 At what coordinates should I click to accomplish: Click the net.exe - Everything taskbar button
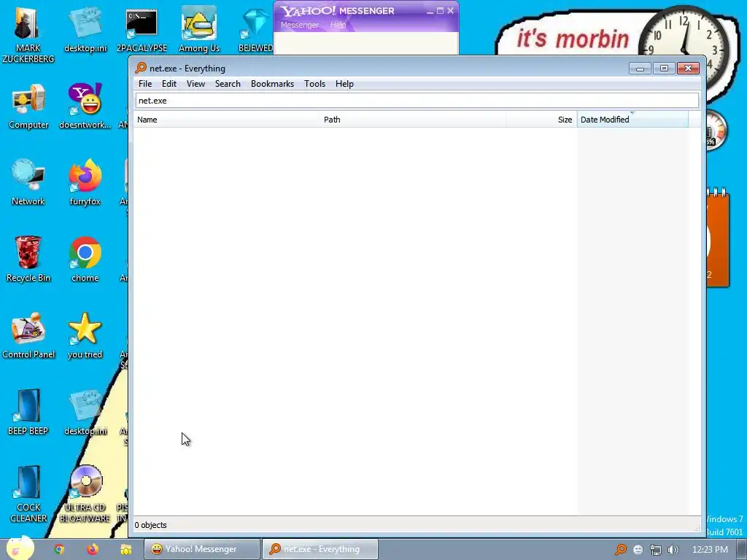[x=320, y=549]
